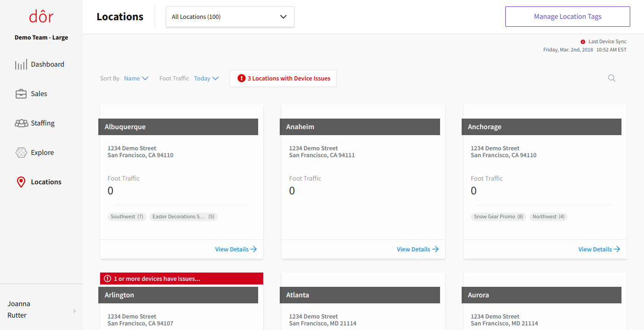Click the Explore hexagon icon
This screenshot has height=330, width=644.
pos(21,153)
